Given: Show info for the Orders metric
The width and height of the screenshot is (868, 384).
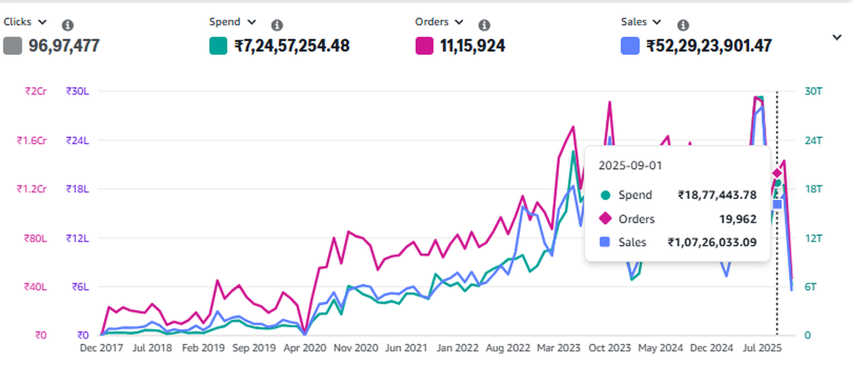Looking at the screenshot, I should pos(484,25).
